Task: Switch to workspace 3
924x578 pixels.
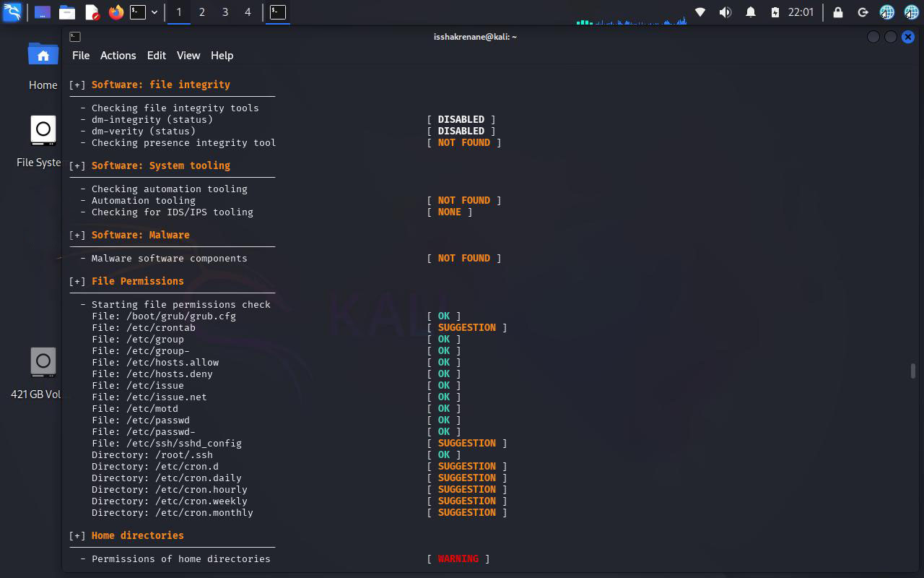Action: [x=225, y=12]
